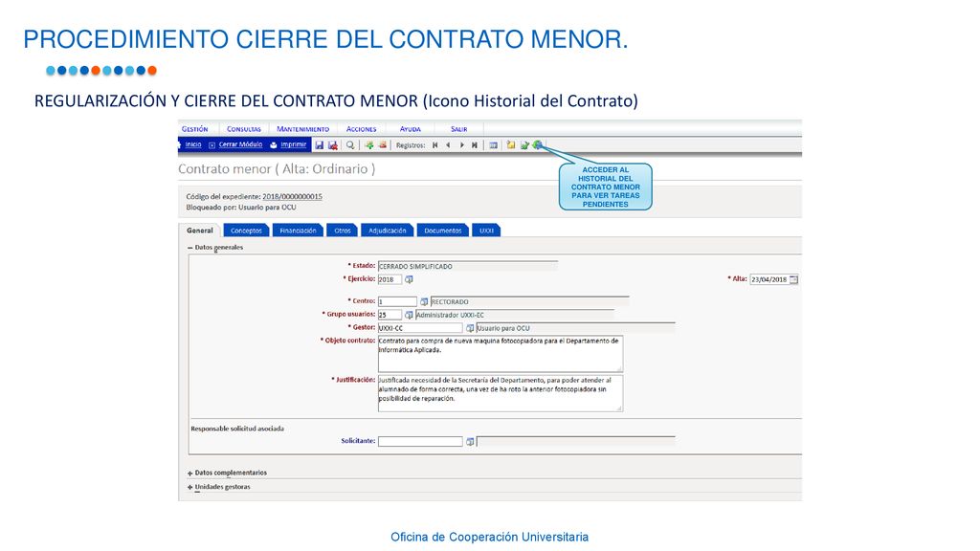The width and height of the screenshot is (980, 551).
Task: Click into the Objeto contrato text area
Action: point(500,354)
